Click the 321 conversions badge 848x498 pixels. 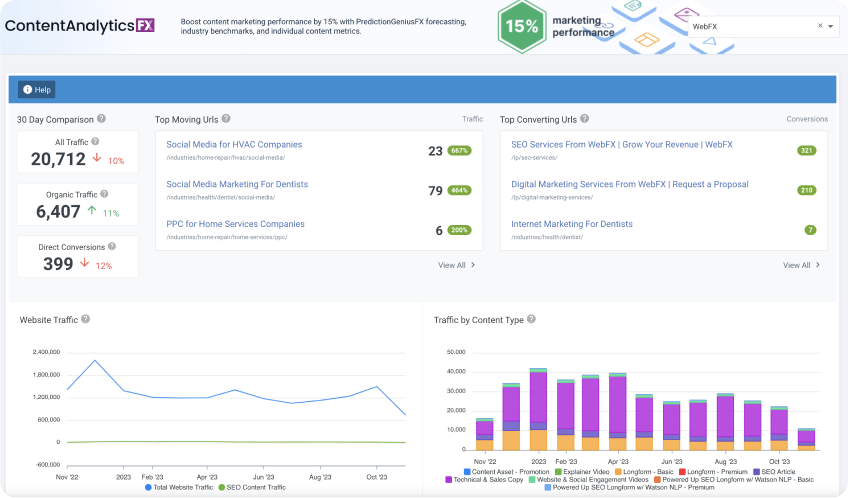click(x=806, y=151)
